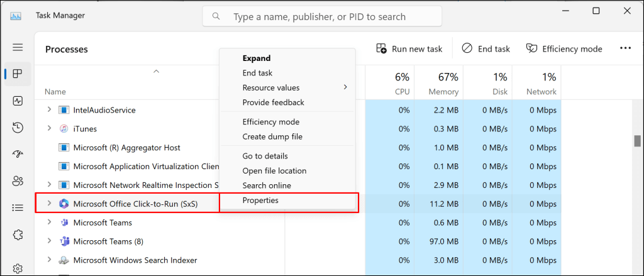Expand the Microsoft Teams (8) row
This screenshot has height=276, width=644.
(49, 241)
